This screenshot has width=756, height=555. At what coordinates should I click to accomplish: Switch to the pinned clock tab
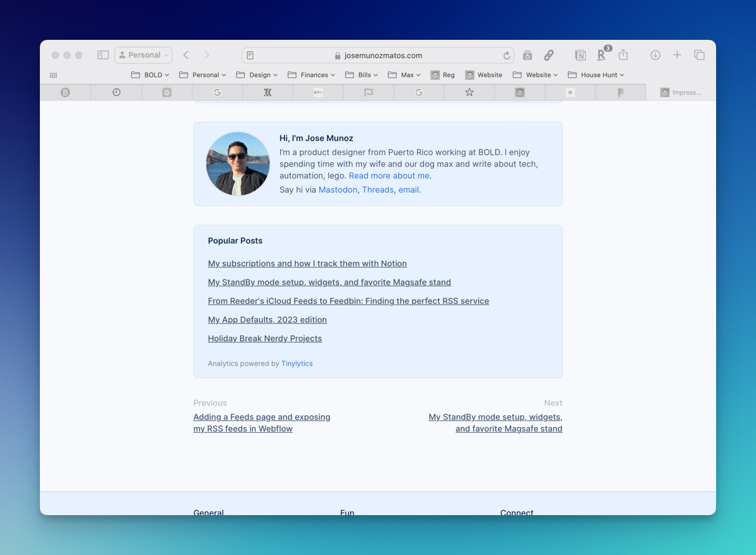coord(116,93)
